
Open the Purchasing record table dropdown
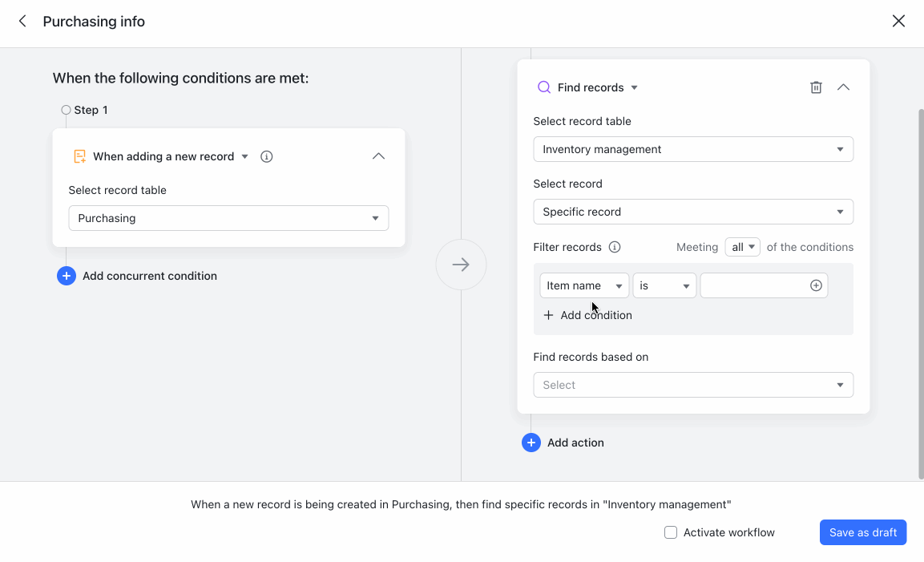228,217
